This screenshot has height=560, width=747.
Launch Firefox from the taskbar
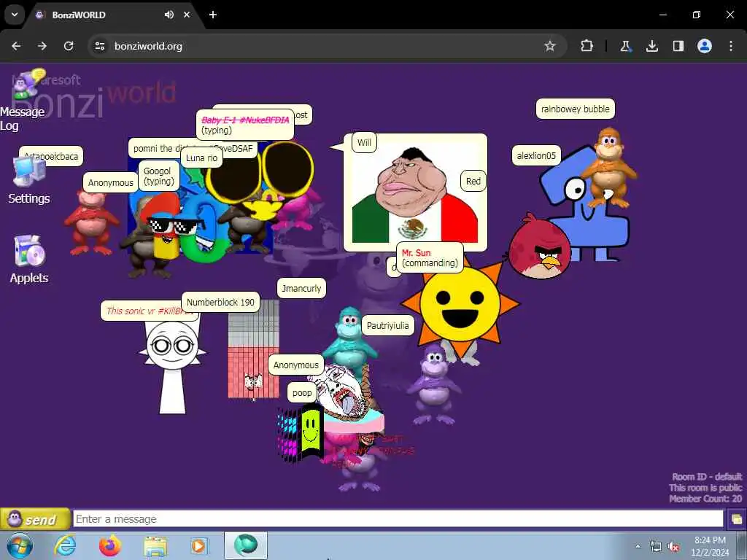coord(110,545)
